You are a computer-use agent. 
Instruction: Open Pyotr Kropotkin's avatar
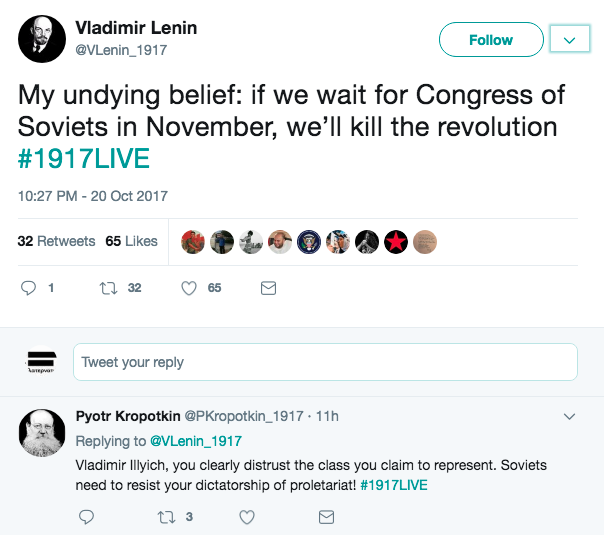pyautogui.click(x=42, y=433)
